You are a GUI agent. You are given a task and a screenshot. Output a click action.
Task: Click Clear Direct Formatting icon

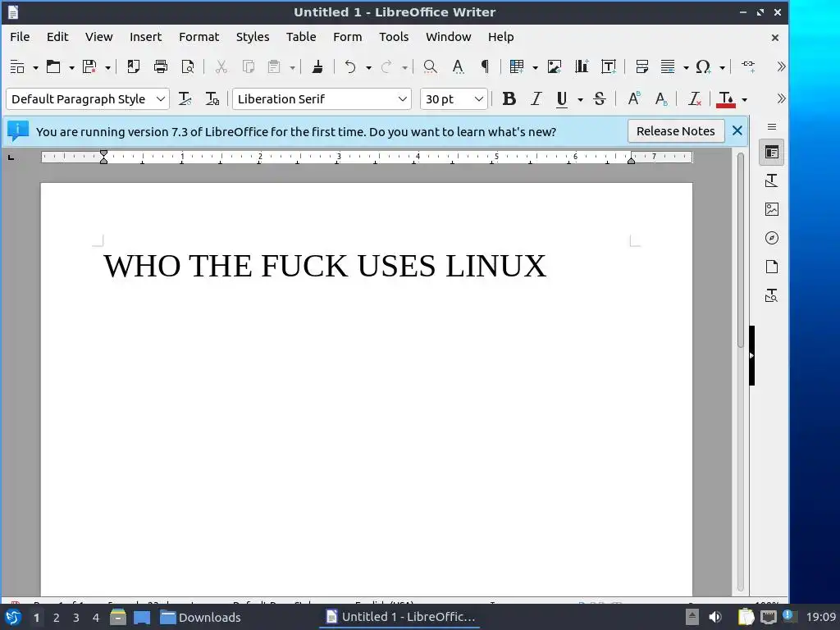point(694,98)
